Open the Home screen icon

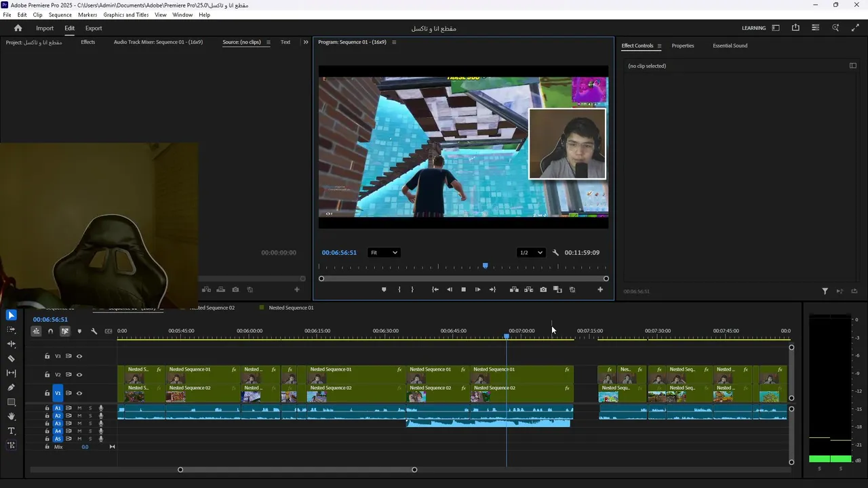coord(18,28)
